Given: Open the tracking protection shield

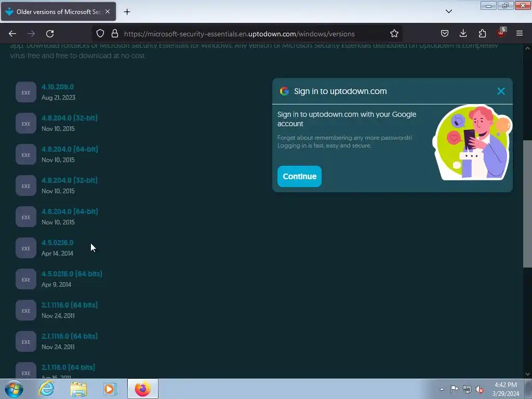Looking at the screenshot, I should pyautogui.click(x=100, y=34).
